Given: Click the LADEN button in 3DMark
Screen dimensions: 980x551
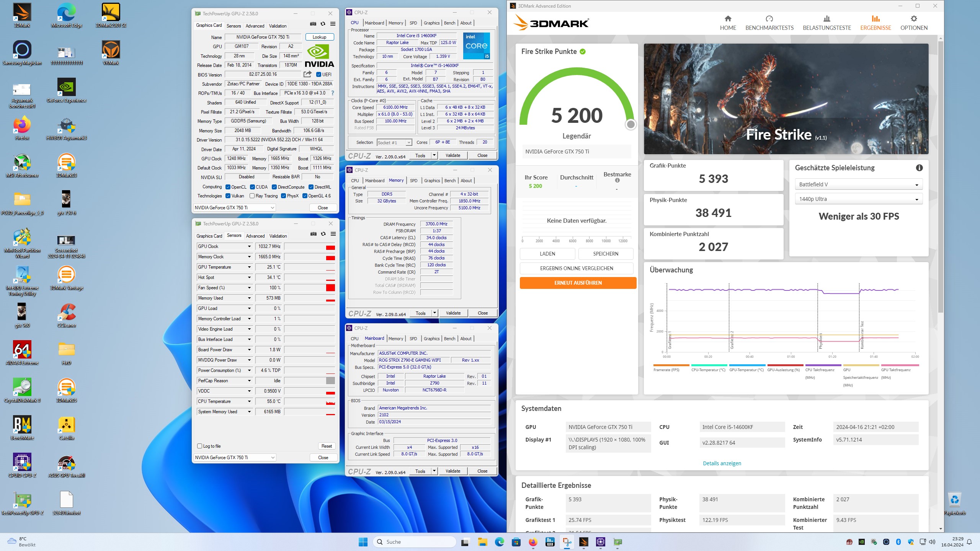Looking at the screenshot, I should pyautogui.click(x=547, y=254).
